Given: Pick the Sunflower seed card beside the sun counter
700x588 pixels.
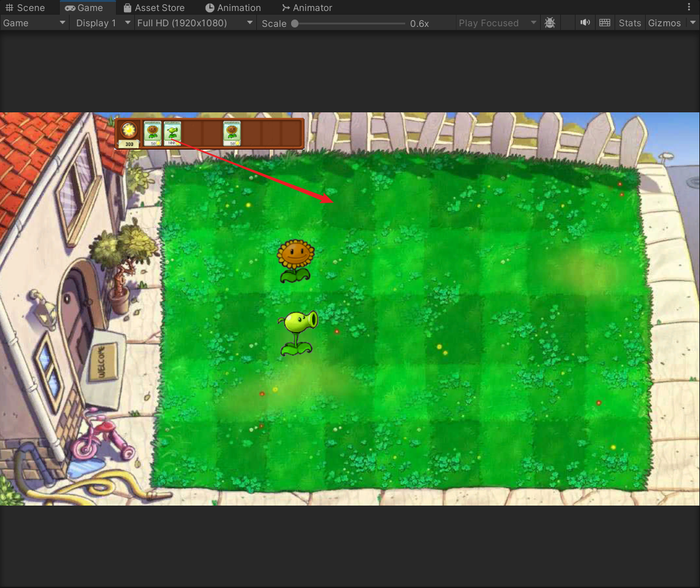Looking at the screenshot, I should (x=153, y=132).
